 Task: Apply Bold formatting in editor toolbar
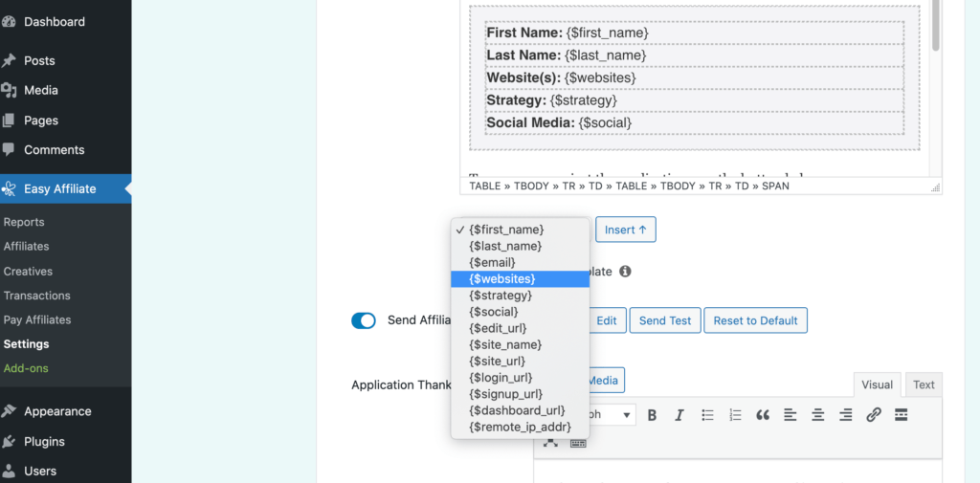tap(652, 415)
